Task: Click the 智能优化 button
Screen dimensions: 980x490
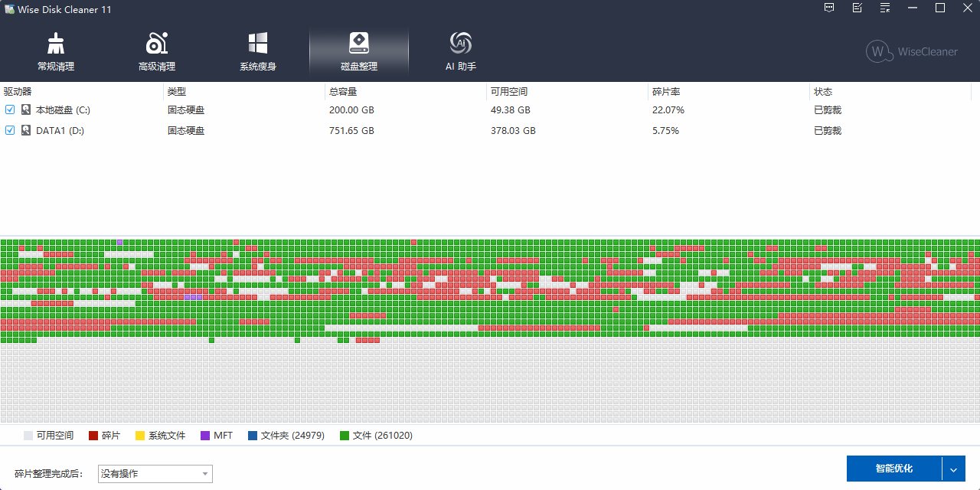Action: tap(893, 469)
